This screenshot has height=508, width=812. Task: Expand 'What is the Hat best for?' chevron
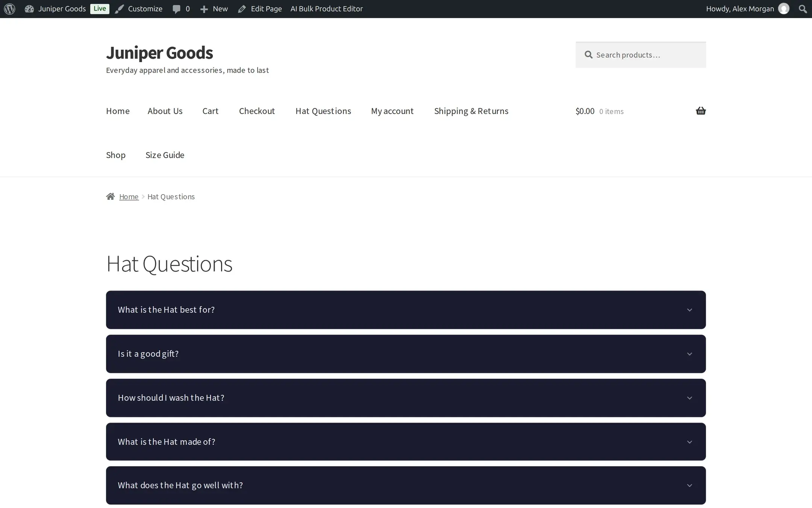point(689,310)
